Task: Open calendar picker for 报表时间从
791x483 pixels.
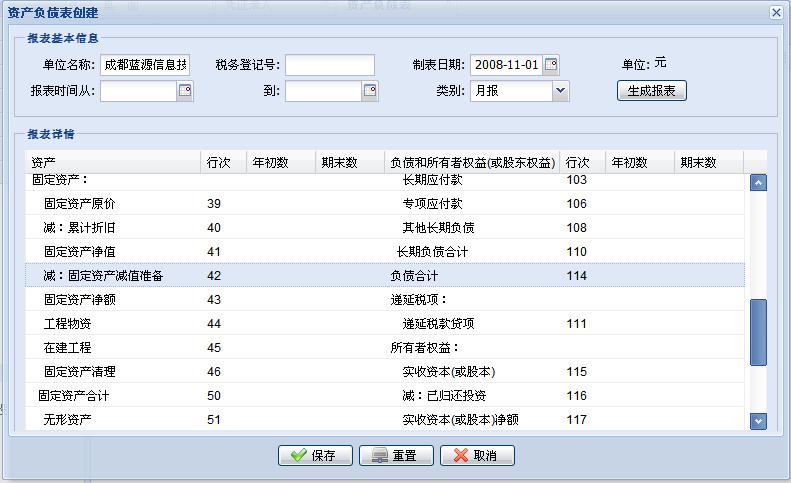Action: pyautogui.click(x=185, y=91)
